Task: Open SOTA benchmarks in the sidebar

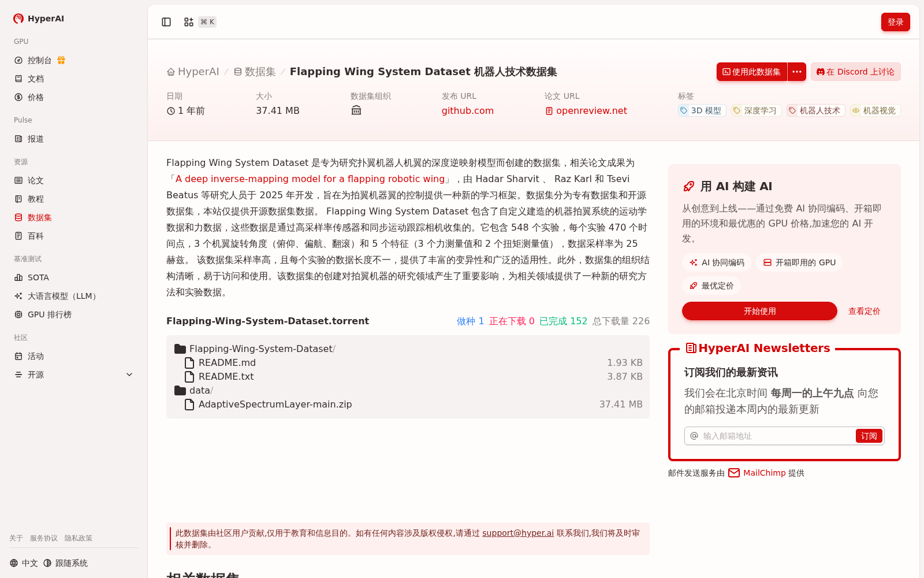Action: 73,277
